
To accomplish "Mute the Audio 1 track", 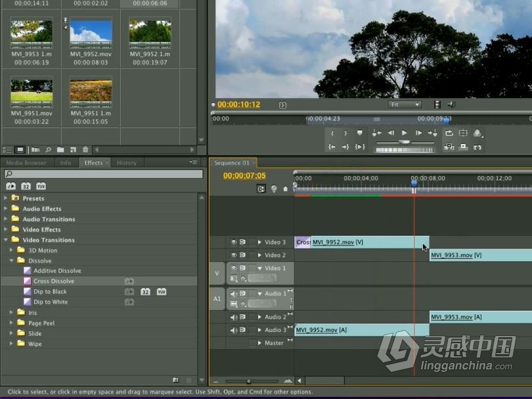I will click(234, 293).
